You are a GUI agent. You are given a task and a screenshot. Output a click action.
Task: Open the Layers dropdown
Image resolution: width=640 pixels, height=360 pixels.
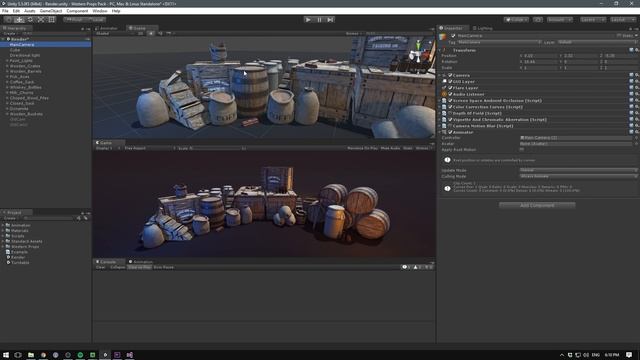point(593,20)
